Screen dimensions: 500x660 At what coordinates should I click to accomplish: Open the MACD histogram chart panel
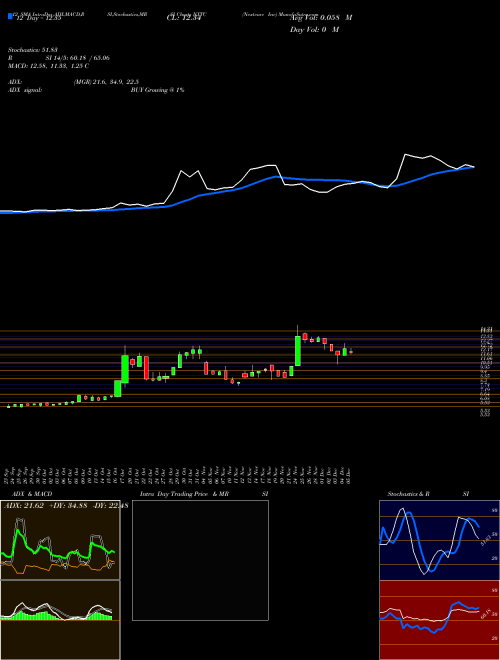60,620
